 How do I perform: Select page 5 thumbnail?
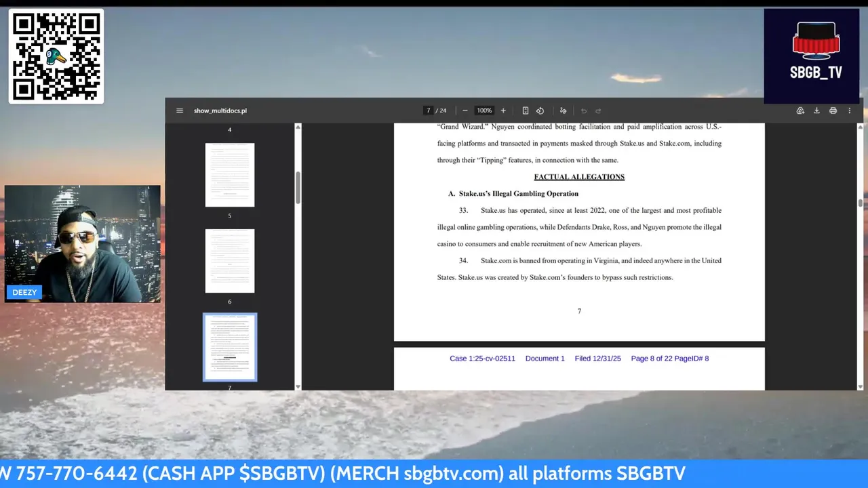(x=230, y=175)
